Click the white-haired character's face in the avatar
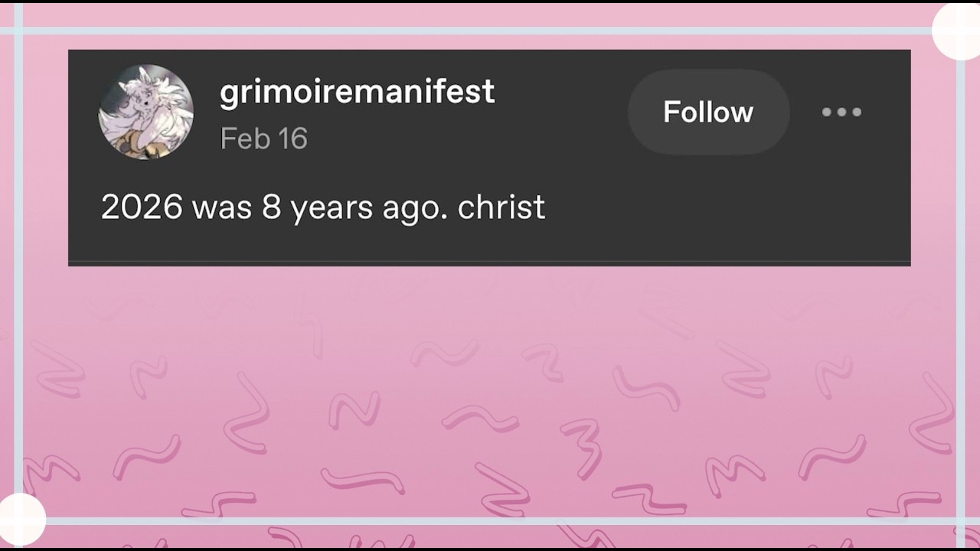 point(142,100)
